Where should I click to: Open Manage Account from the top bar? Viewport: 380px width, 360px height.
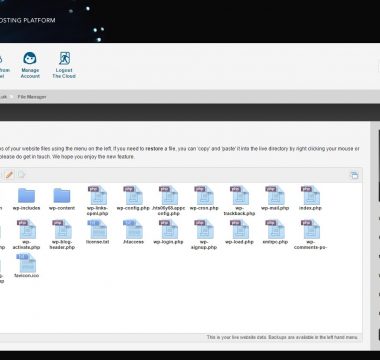pos(30,65)
